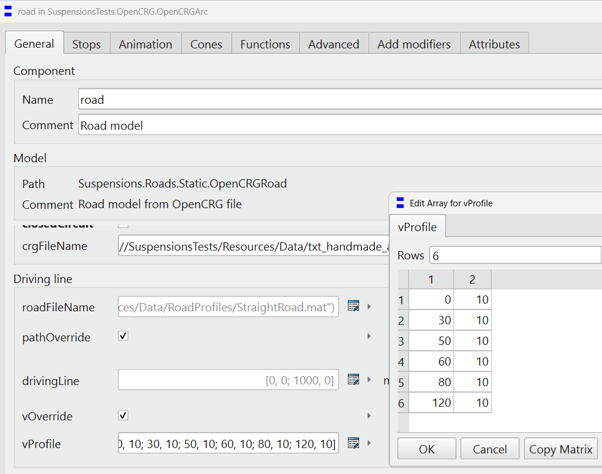
Task: Expand the arrow menu beside vOverride
Action: click(x=369, y=416)
